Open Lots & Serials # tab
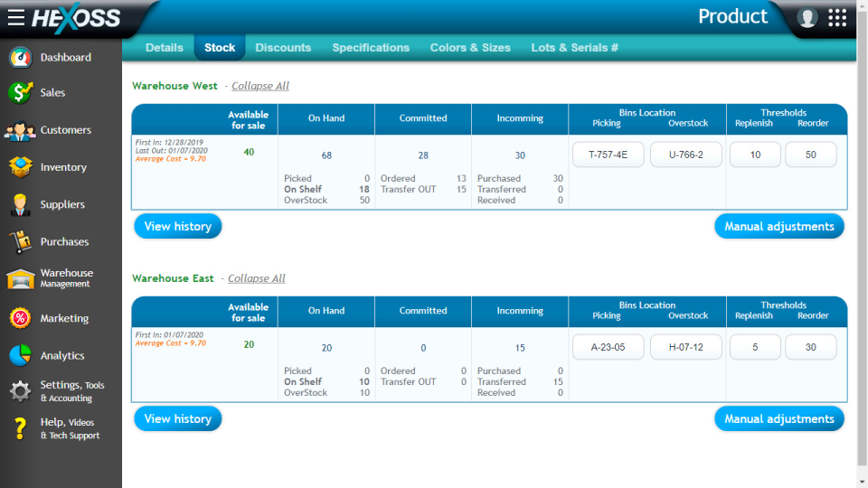Screen dimensions: 868x488 coord(575,48)
